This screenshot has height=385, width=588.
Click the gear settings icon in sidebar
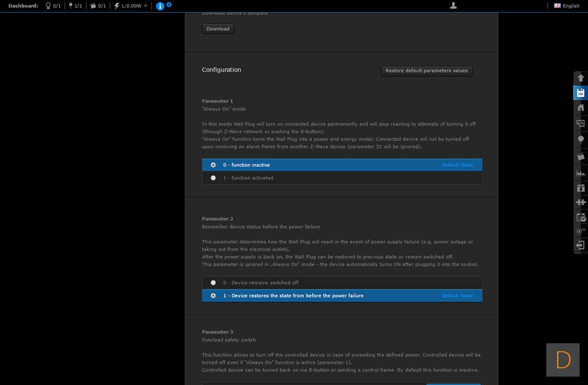coord(581,231)
